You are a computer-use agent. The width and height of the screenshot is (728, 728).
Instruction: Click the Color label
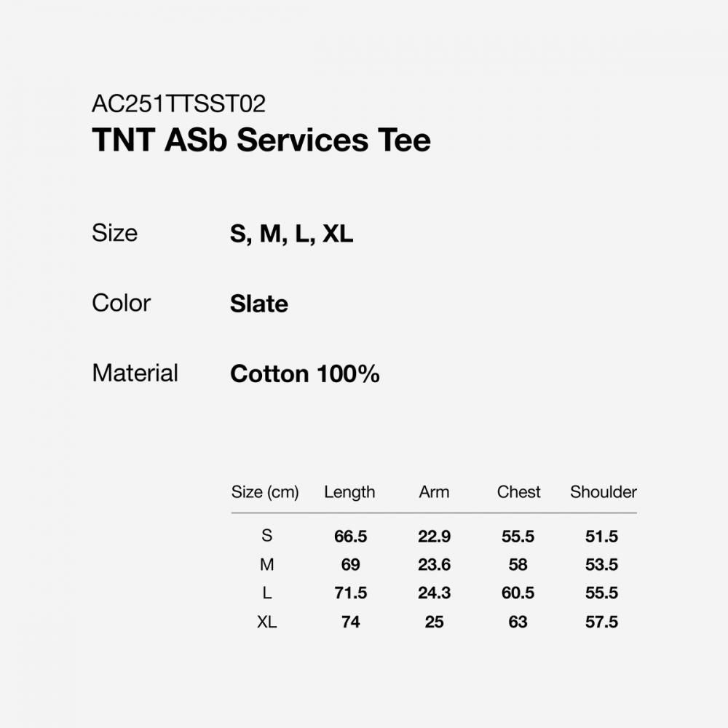pyautogui.click(x=121, y=303)
